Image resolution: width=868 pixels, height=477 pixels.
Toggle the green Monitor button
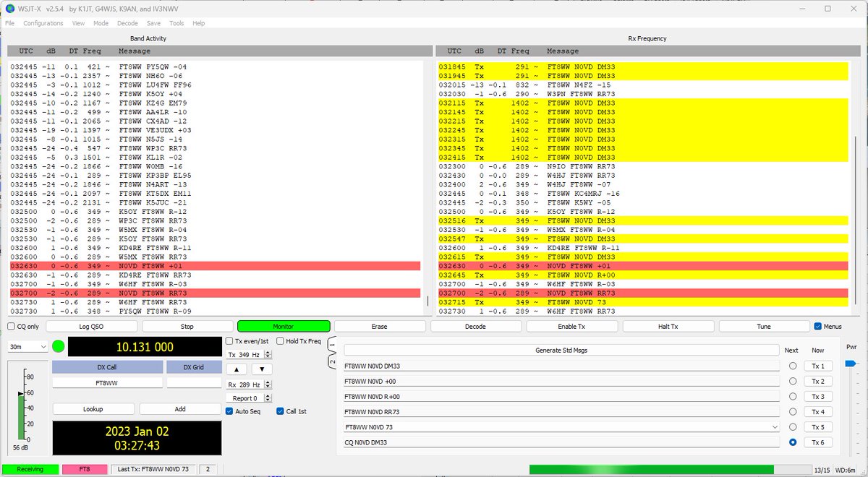pos(284,327)
